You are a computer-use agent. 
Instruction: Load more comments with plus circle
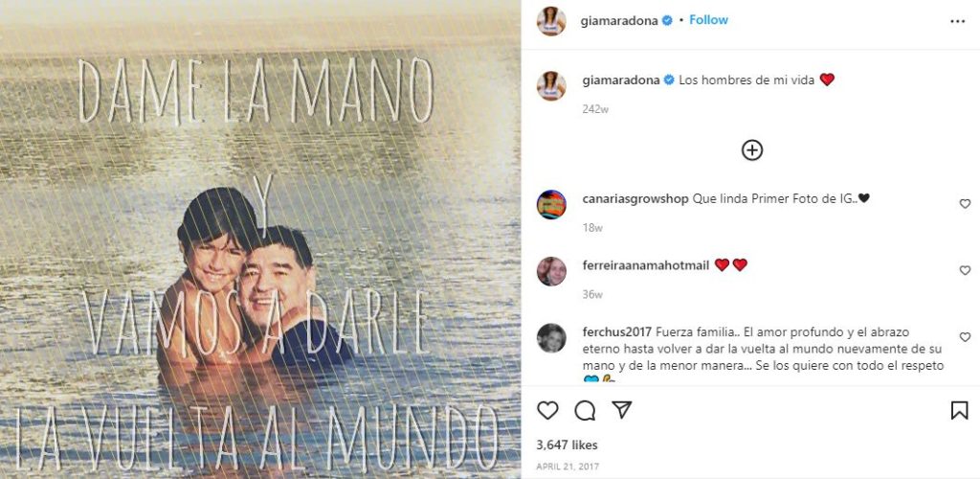[x=752, y=150]
